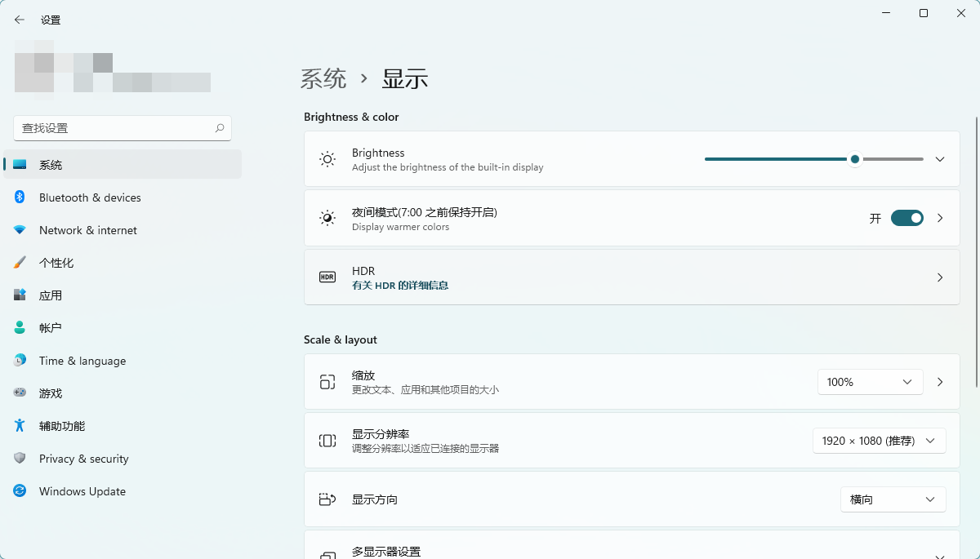Turn off the 夜间模式 toggle switch
This screenshot has width=980, height=559.
pos(906,218)
